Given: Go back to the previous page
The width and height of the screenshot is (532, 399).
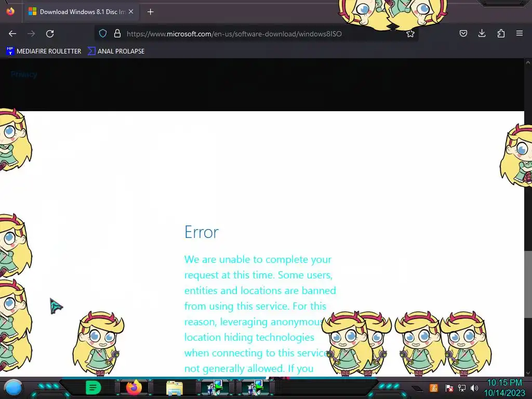Looking at the screenshot, I should point(12,34).
